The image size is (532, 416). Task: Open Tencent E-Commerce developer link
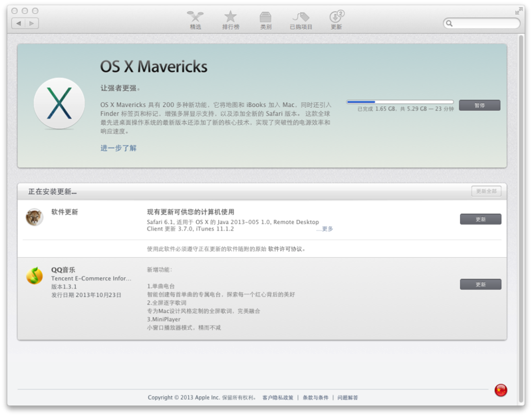[x=91, y=278]
